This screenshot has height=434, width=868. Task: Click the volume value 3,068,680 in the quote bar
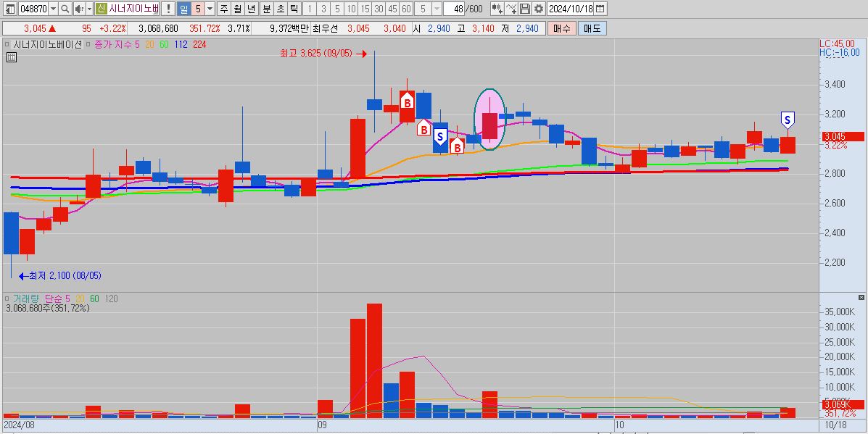tap(158, 29)
